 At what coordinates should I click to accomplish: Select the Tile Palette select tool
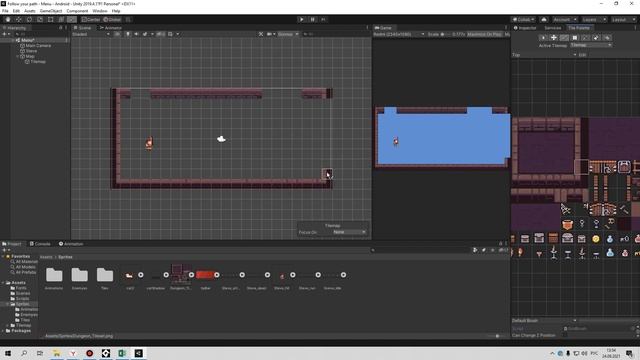543,38
